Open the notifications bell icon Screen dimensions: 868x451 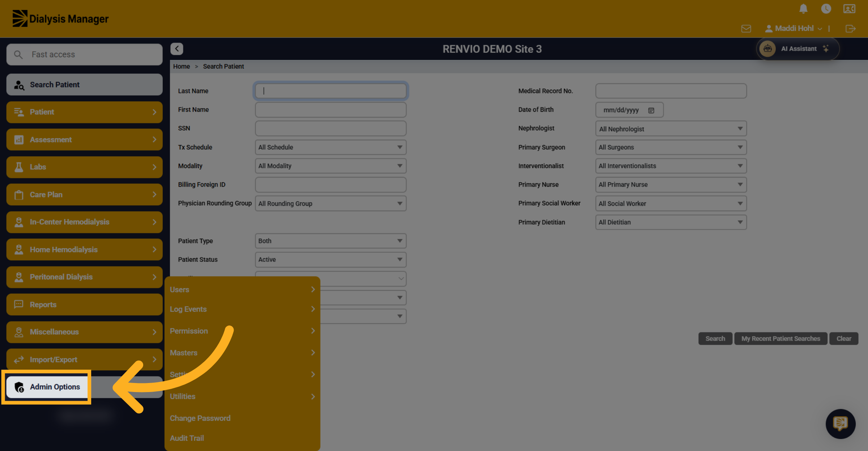point(803,9)
